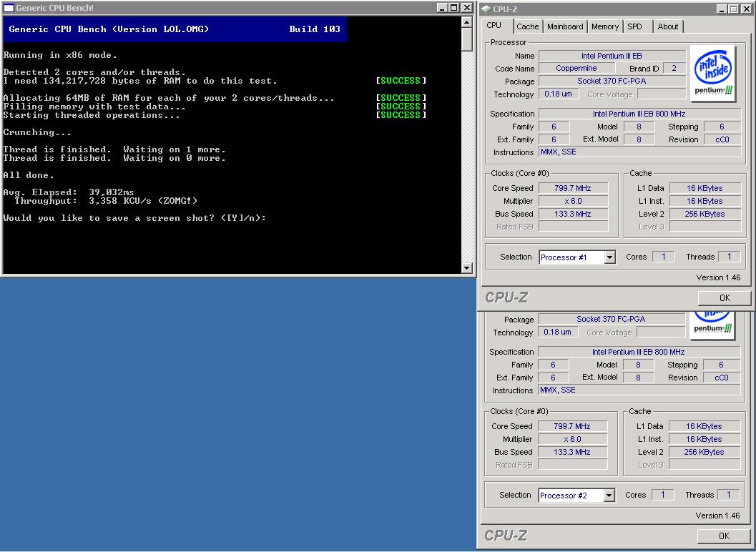Image resolution: width=756 pixels, height=552 pixels.
Task: Close the Generic CPU Bench window
Action: pos(467,8)
